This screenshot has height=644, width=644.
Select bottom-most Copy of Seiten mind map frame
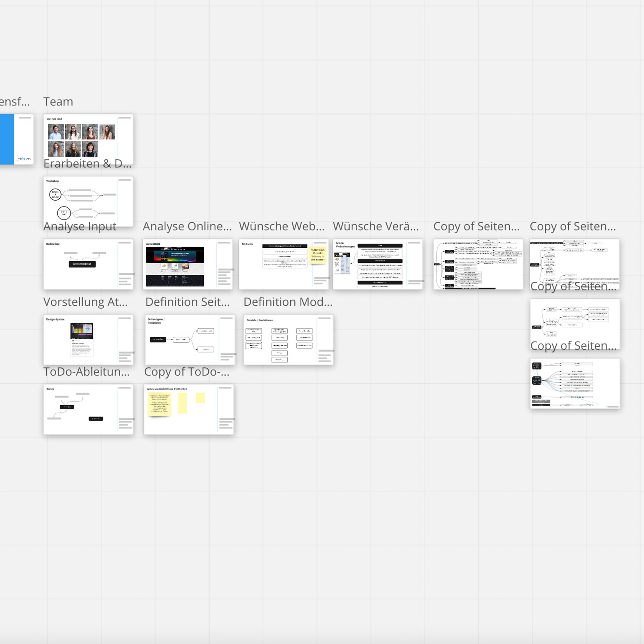coord(575,383)
